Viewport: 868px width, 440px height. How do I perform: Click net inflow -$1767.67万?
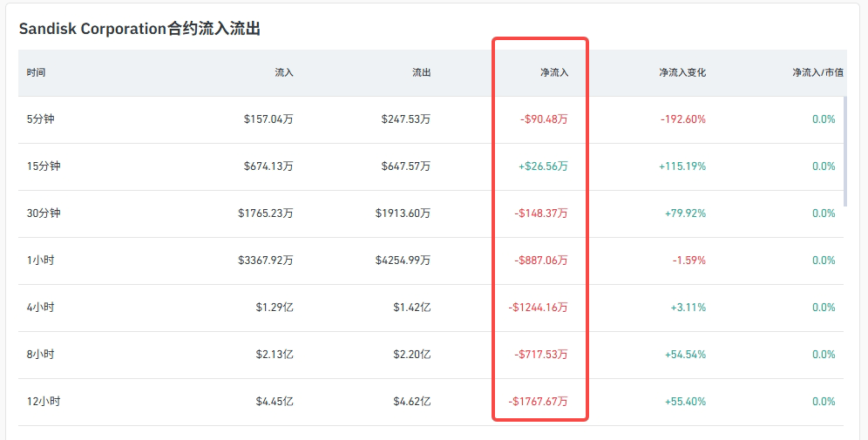tap(539, 402)
